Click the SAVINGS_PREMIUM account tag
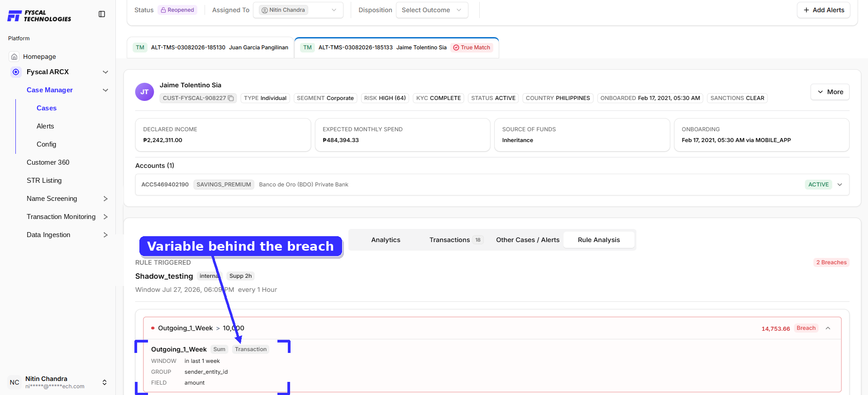868x395 pixels. (x=224, y=185)
